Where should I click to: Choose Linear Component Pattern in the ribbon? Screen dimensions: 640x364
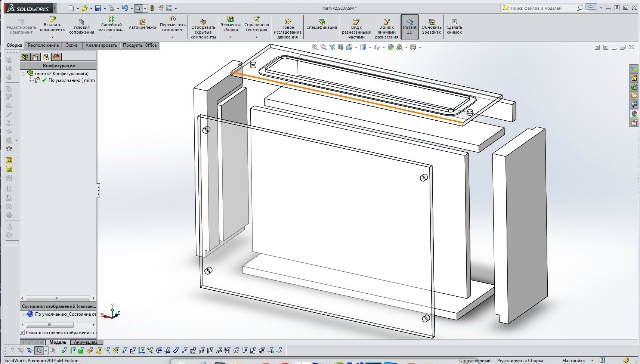point(111,24)
